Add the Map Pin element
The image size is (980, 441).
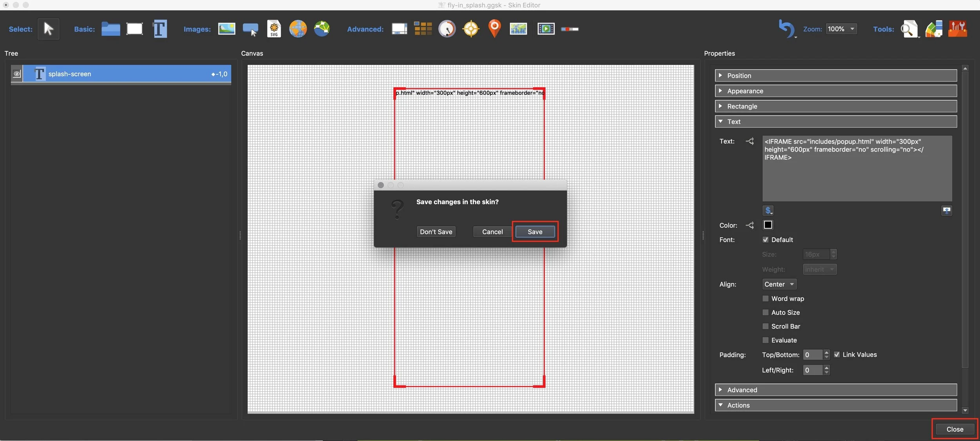(x=495, y=29)
